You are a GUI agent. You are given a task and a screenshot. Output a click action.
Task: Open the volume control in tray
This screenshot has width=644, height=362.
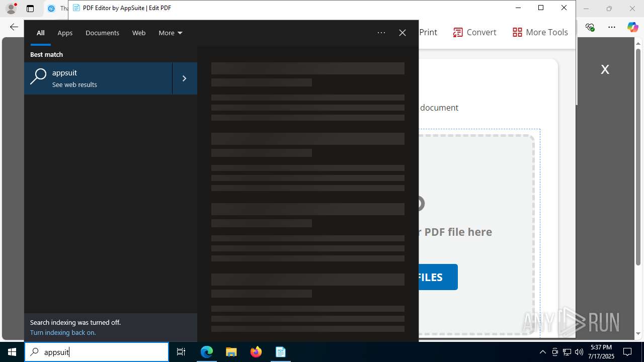coord(579,352)
